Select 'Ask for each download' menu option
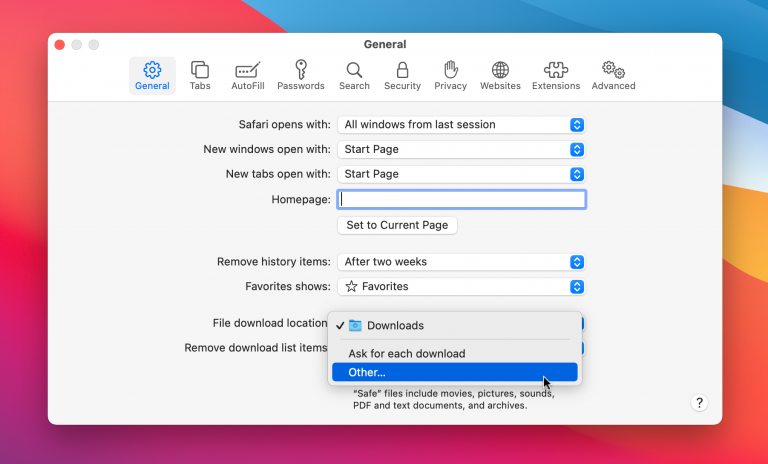This screenshot has width=768, height=464. 455,353
